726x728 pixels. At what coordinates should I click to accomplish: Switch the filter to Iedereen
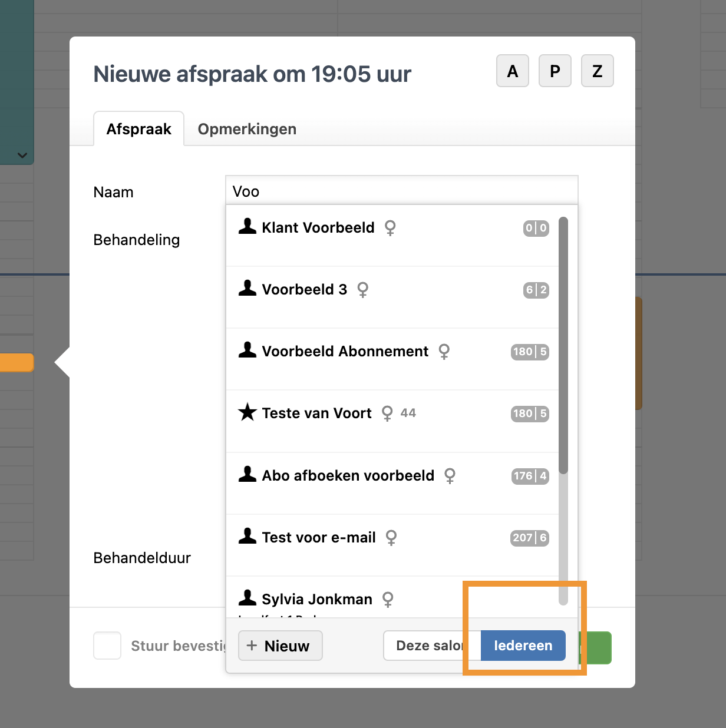pos(523,646)
